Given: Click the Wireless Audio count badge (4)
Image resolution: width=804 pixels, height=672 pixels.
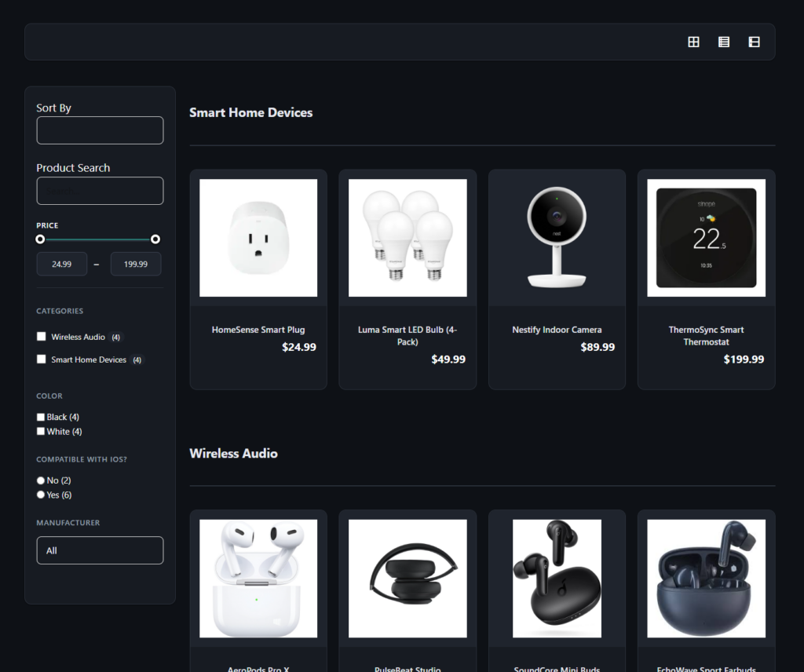Looking at the screenshot, I should coord(116,338).
